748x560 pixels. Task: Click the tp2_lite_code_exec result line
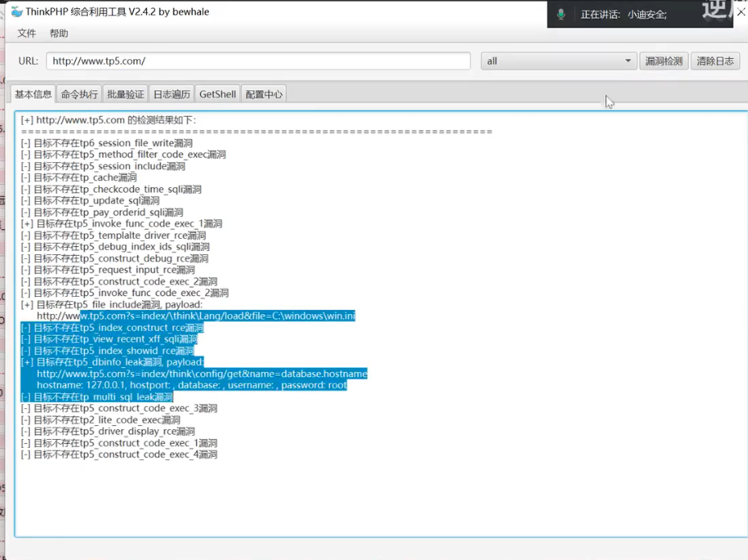click(101, 420)
